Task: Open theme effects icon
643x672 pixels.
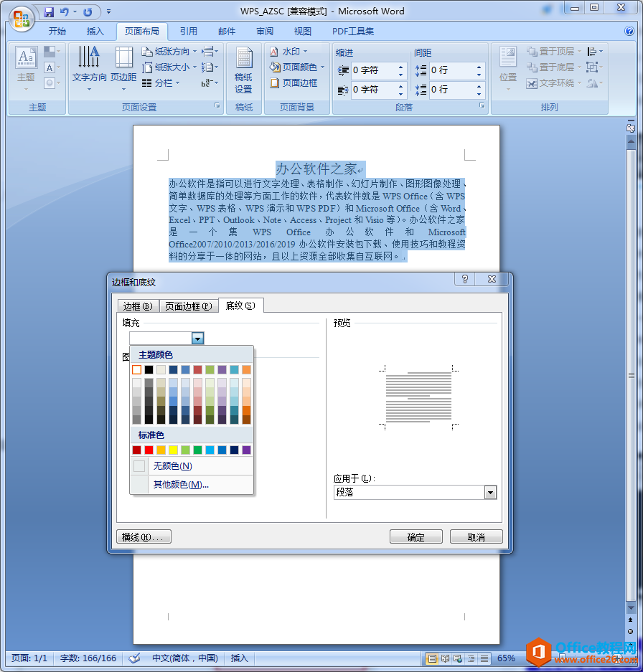Action: [52, 82]
